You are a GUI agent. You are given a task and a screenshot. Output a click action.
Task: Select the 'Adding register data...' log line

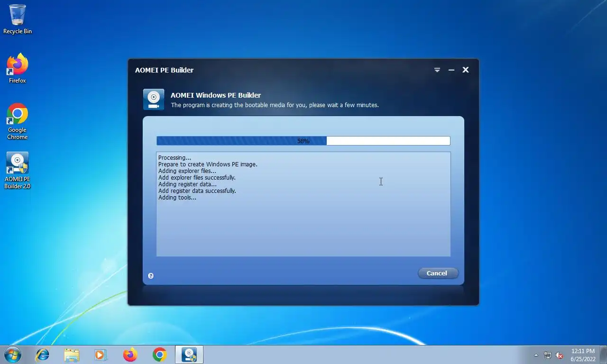coord(187,184)
